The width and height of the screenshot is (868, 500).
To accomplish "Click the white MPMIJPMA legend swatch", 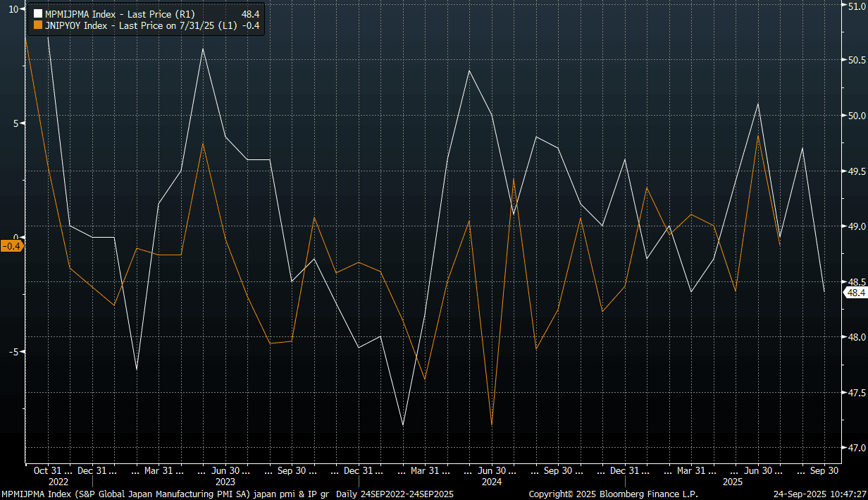I will 37,13.
